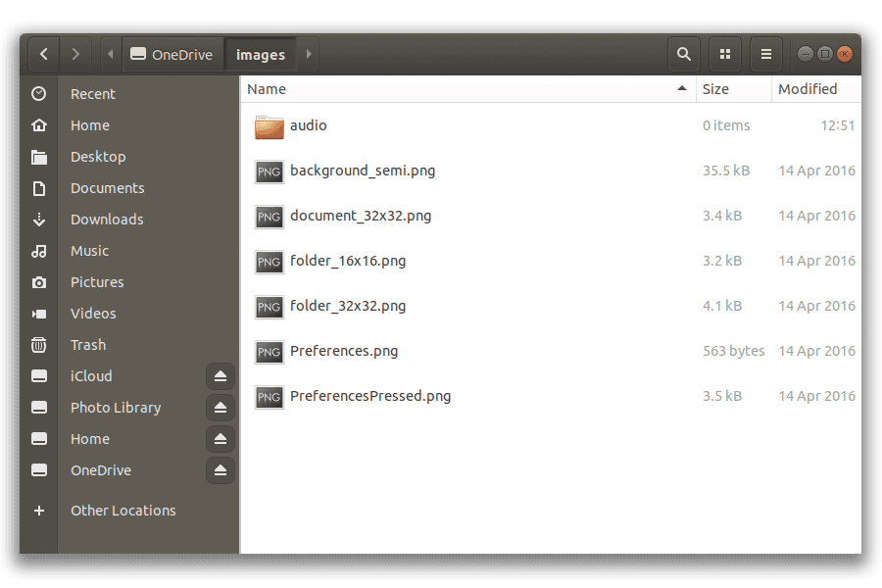Click the Videos camcorder icon

(39, 314)
